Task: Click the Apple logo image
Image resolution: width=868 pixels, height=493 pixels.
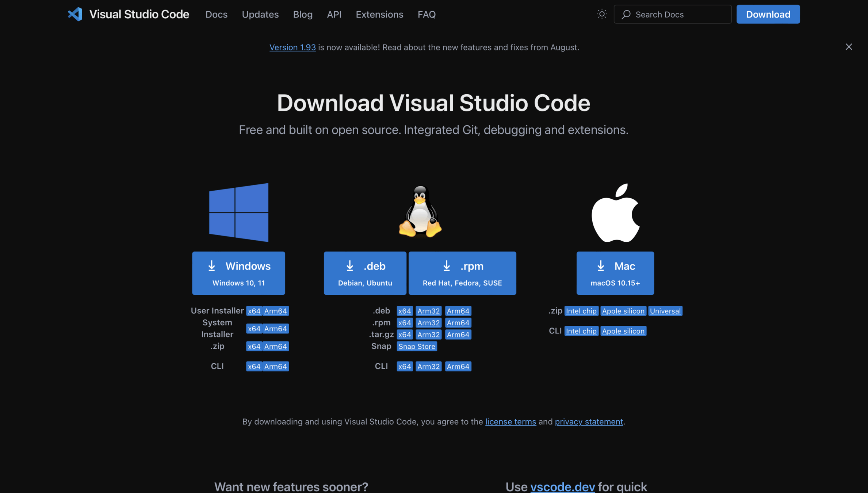Action: tap(615, 213)
